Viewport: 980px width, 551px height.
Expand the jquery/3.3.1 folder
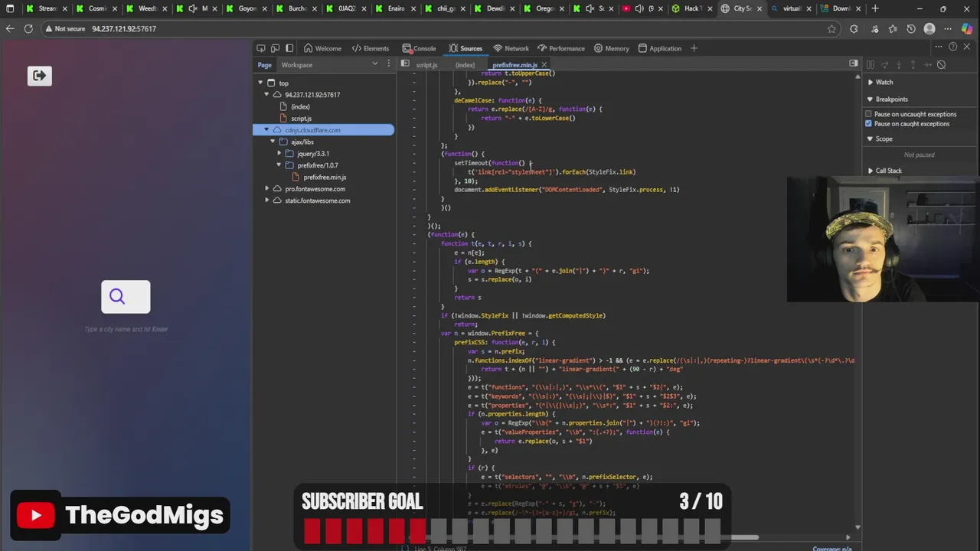tap(279, 154)
